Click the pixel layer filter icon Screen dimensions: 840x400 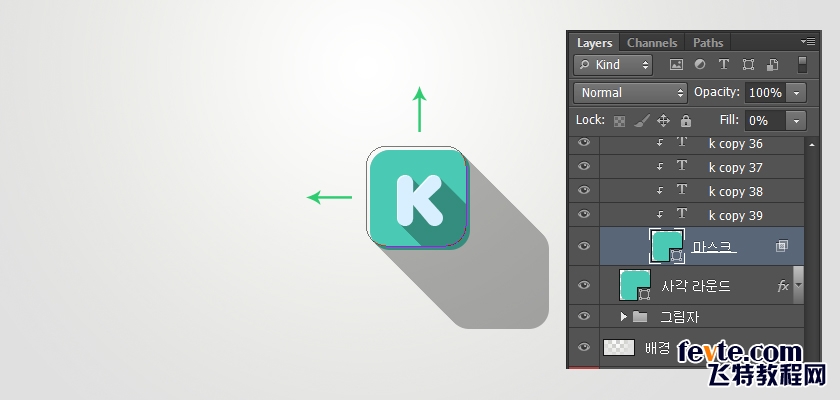(x=676, y=65)
